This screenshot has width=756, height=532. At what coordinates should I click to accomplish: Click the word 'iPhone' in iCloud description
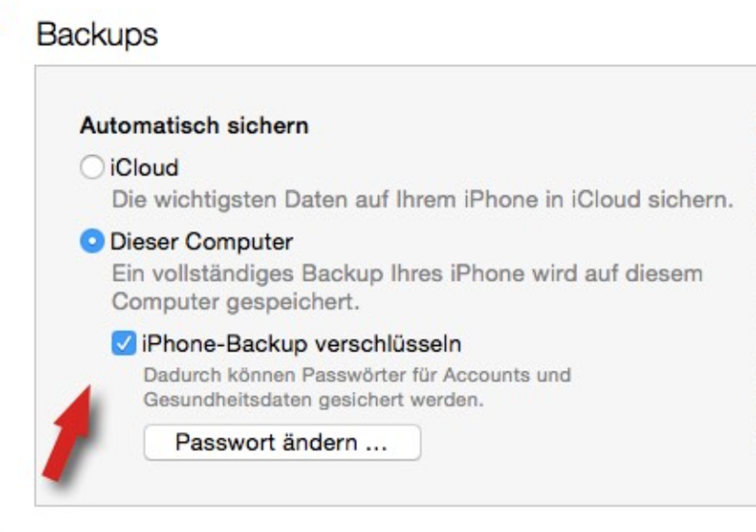click(501, 199)
